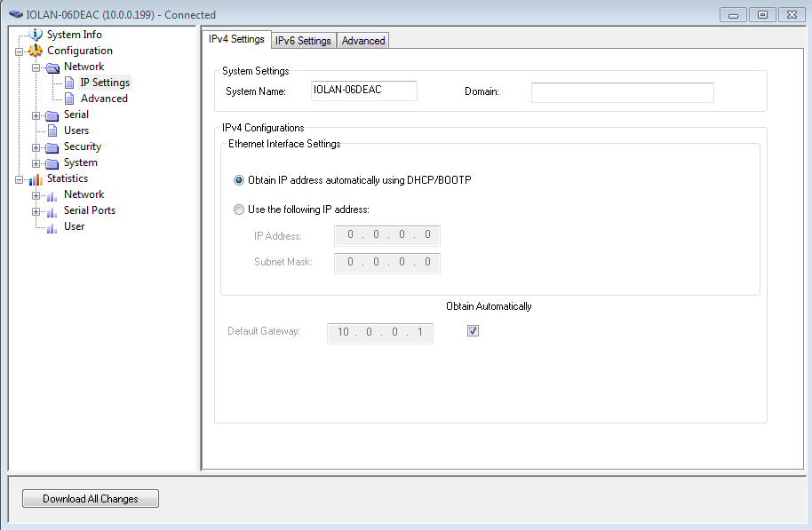Viewport: 812px width, 530px height.
Task: Select User label under Statistics
Action: pyautogui.click(x=74, y=226)
